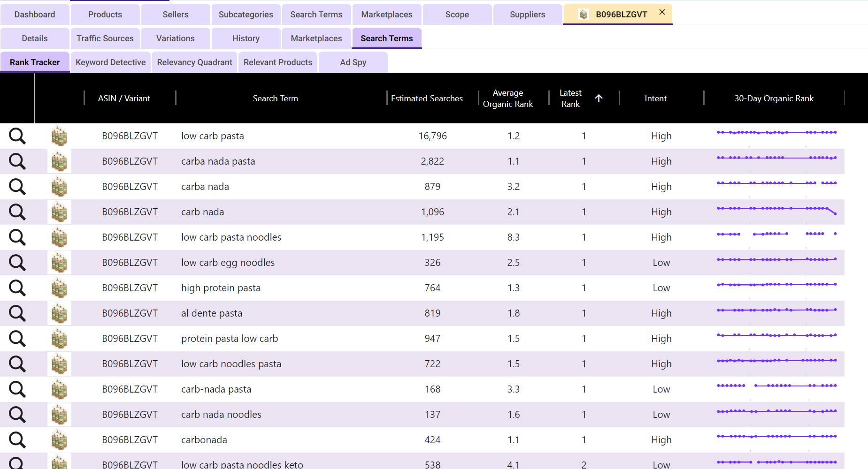This screenshot has height=469, width=868.
Task: Open the Suppliers tab
Action: coord(528,15)
